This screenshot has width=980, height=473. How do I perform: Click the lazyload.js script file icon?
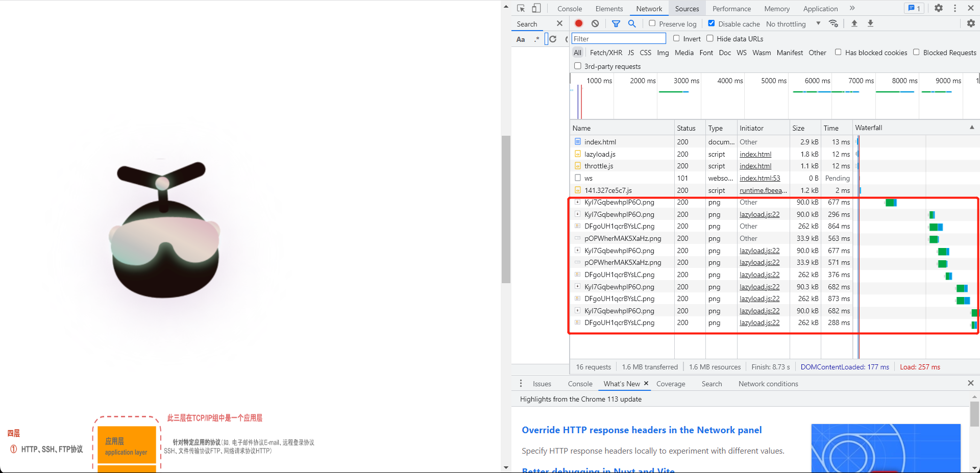pyautogui.click(x=578, y=154)
